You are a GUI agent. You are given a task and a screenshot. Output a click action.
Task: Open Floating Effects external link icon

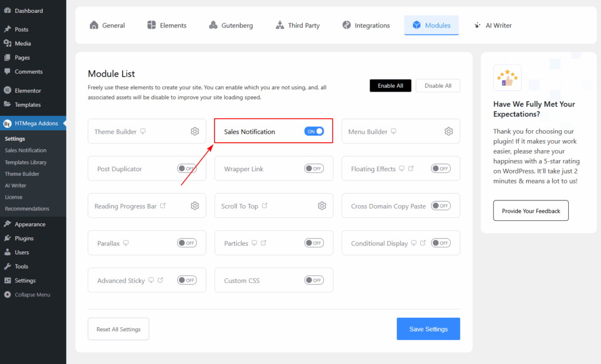point(411,169)
